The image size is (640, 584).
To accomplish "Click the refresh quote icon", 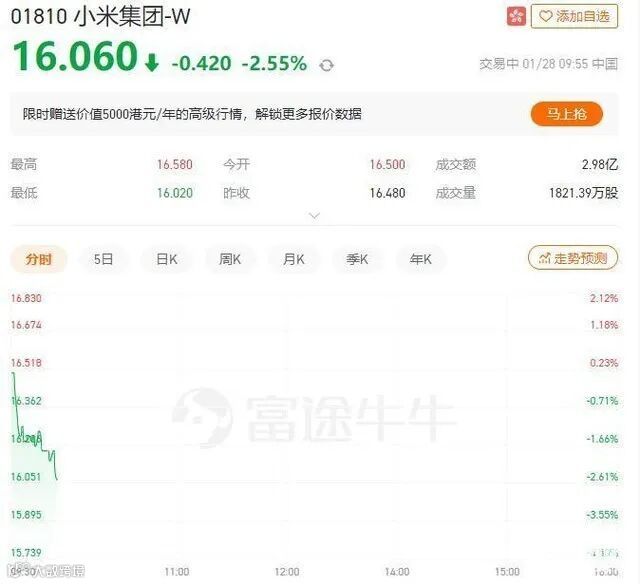I will tap(326, 65).
